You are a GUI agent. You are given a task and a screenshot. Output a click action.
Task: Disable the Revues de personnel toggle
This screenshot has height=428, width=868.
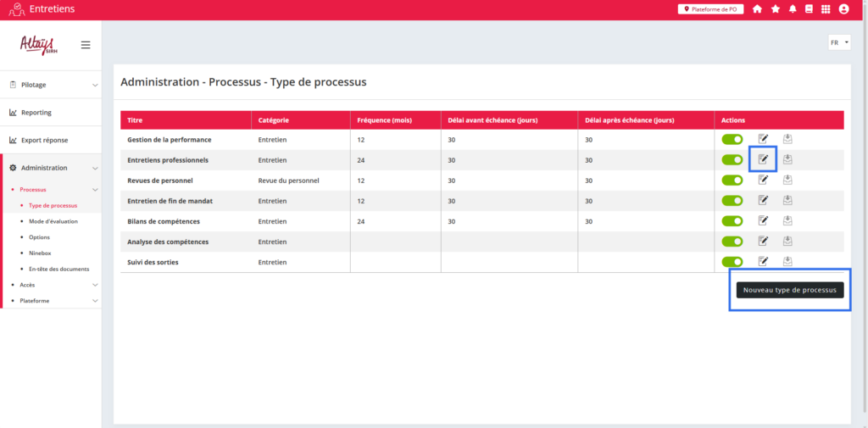tap(732, 180)
